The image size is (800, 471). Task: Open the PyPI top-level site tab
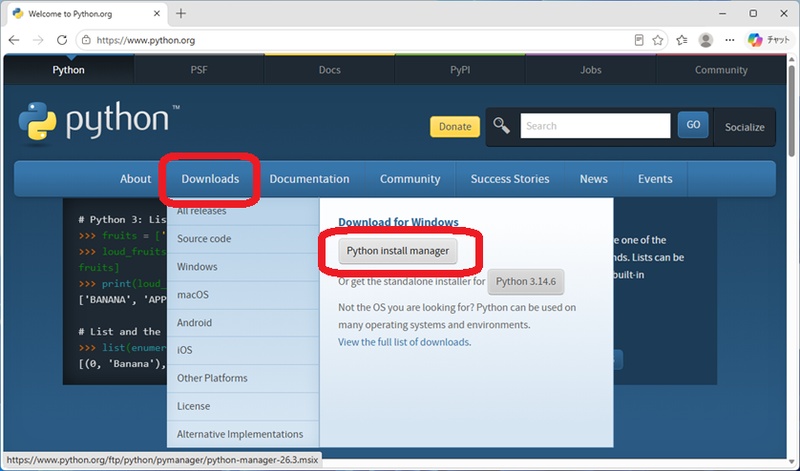pyautogui.click(x=460, y=70)
